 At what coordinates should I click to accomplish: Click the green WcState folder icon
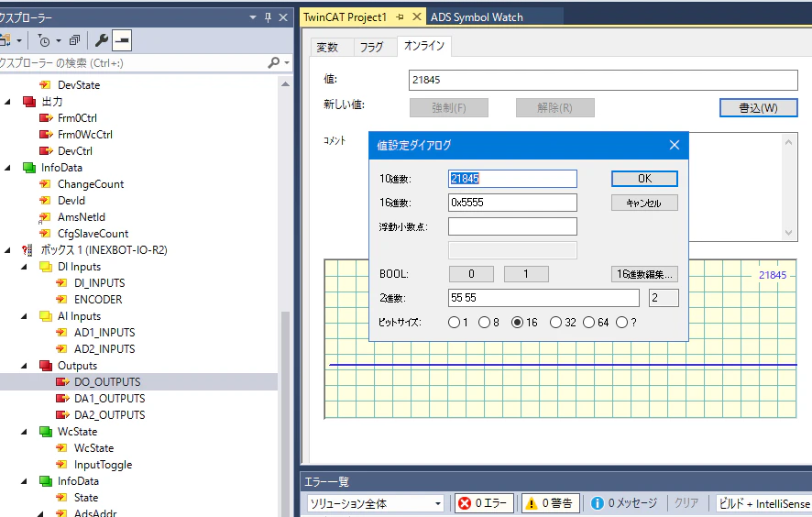[46, 432]
